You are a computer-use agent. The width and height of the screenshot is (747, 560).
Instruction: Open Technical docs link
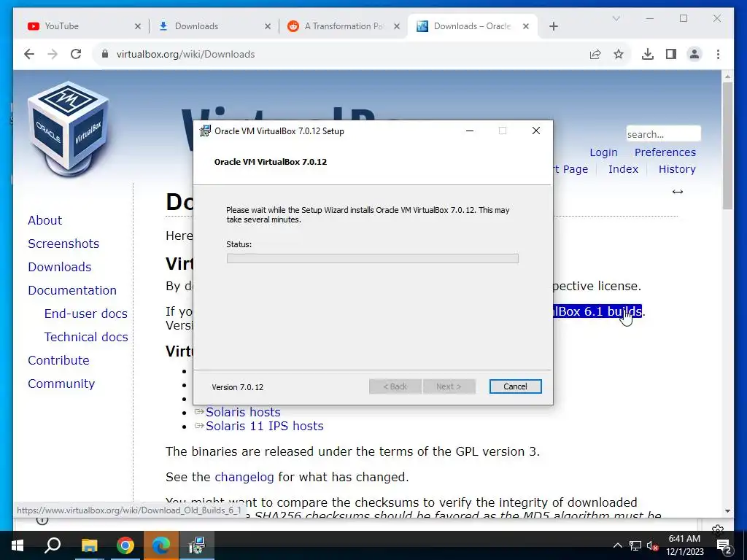tap(86, 337)
